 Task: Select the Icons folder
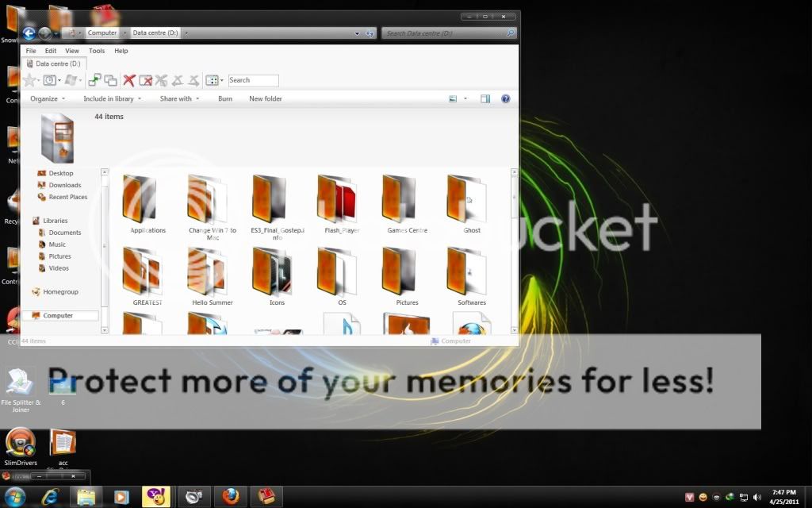[273, 271]
